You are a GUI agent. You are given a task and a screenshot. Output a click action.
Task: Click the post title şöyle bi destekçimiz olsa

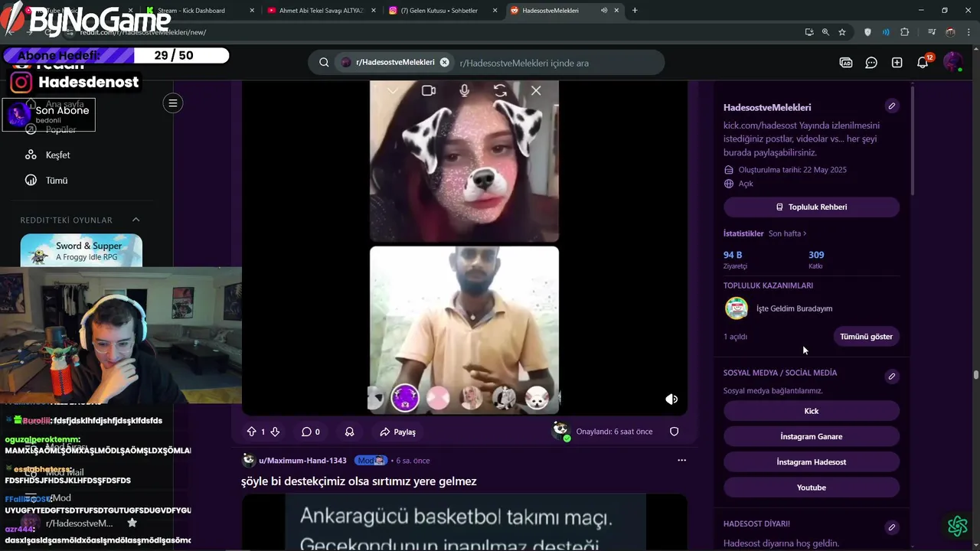click(358, 481)
